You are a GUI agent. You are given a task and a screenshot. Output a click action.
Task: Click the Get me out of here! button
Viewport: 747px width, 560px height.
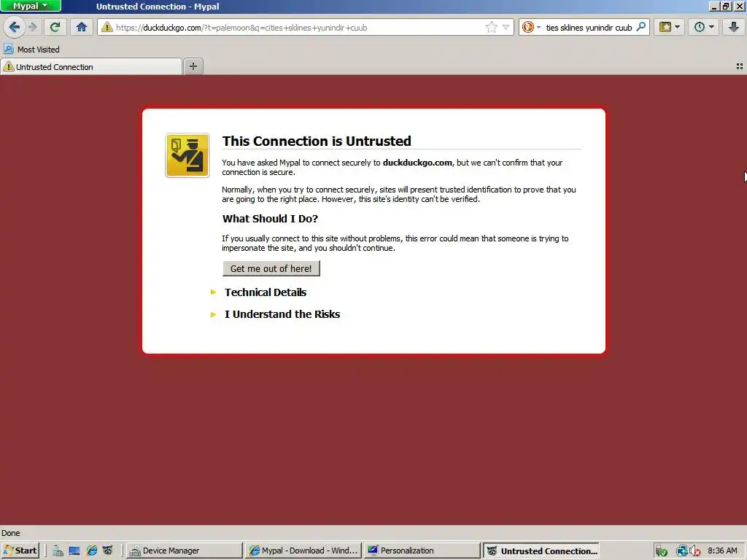click(x=271, y=268)
